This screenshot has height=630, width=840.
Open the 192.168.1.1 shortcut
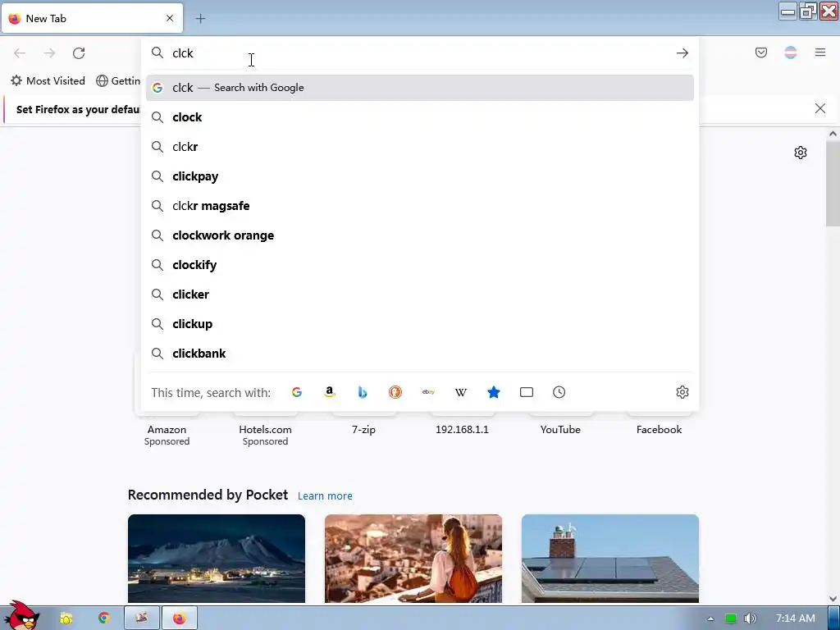coord(462,430)
